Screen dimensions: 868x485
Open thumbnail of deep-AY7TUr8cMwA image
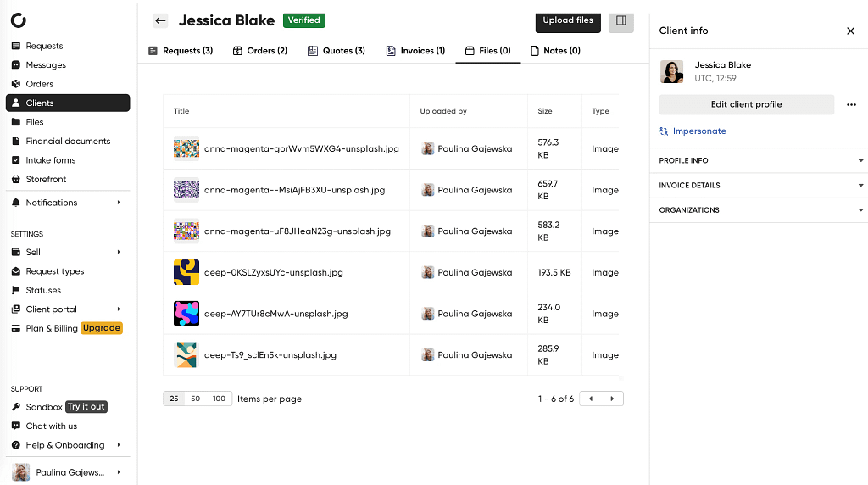[x=186, y=314]
